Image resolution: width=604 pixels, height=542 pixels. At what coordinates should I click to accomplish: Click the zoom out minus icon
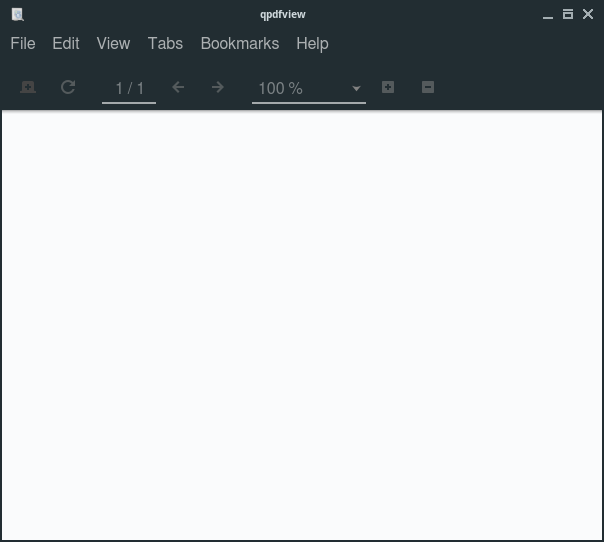coord(428,87)
